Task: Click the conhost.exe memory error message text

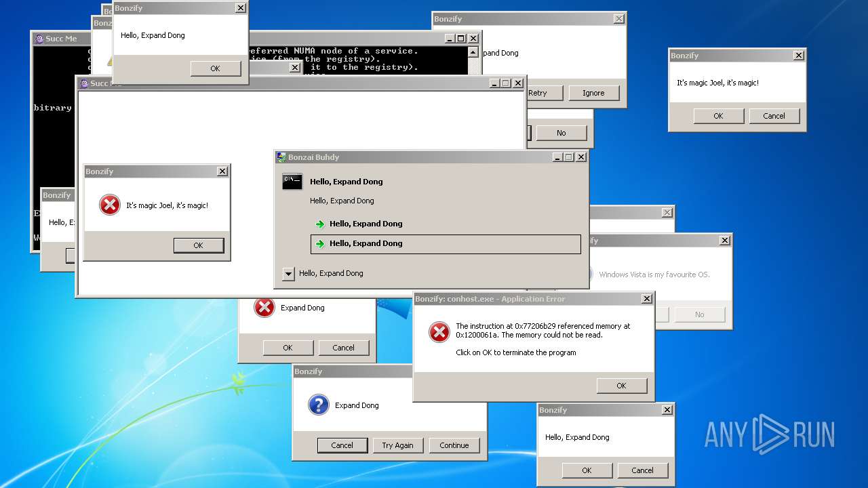Action: [x=543, y=331]
